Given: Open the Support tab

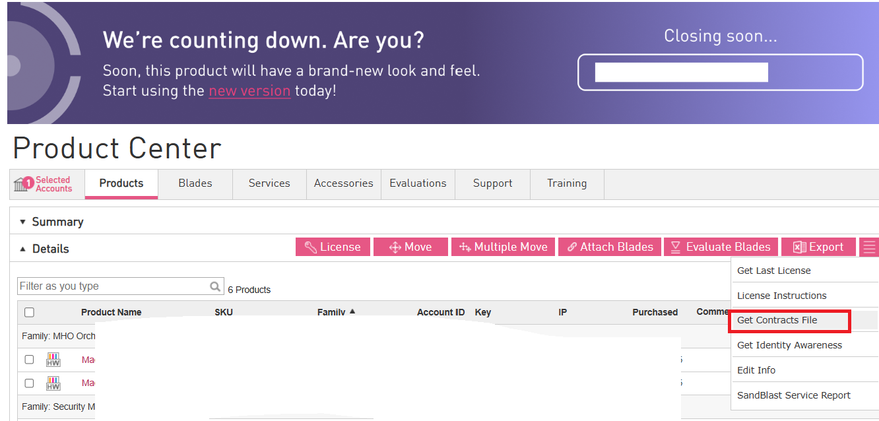Looking at the screenshot, I should 492,183.
